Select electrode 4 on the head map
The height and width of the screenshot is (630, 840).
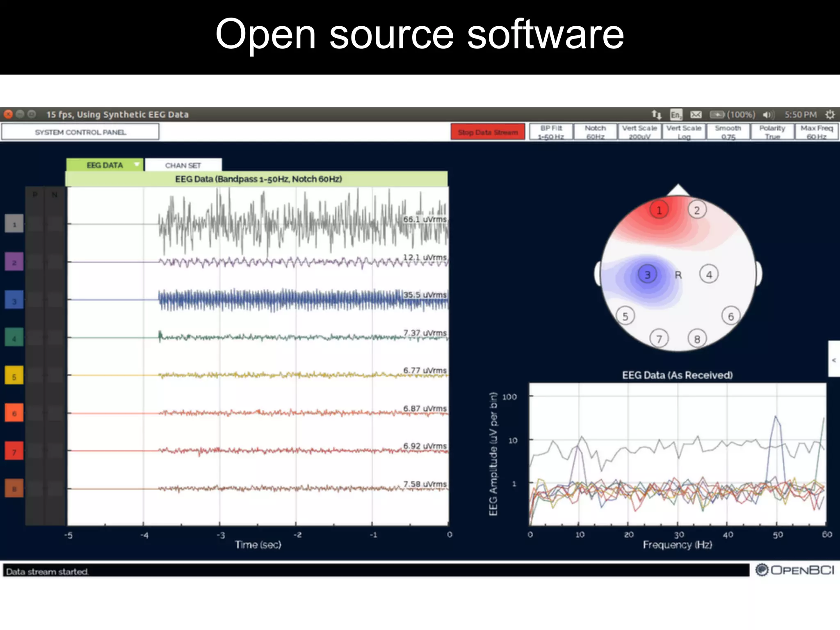[709, 274]
